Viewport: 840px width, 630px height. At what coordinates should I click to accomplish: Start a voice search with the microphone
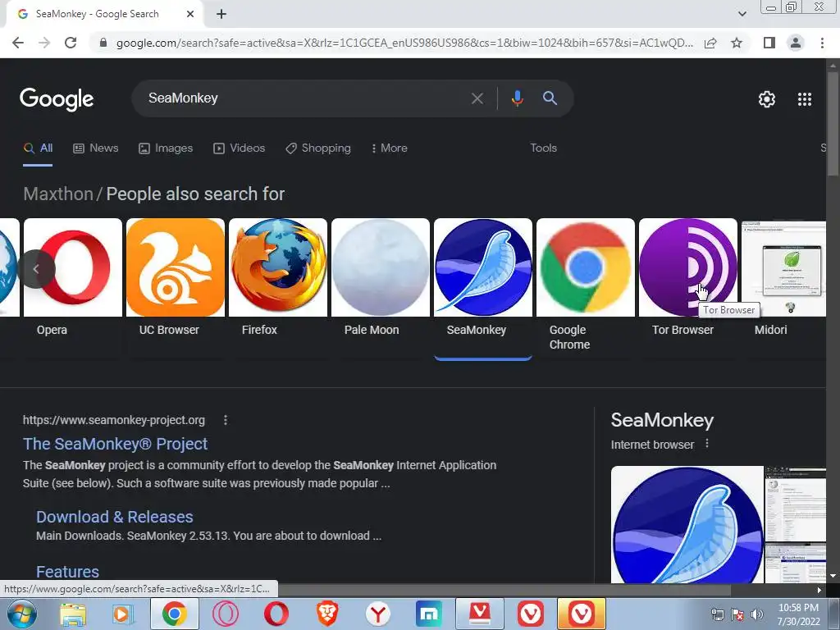coord(517,98)
